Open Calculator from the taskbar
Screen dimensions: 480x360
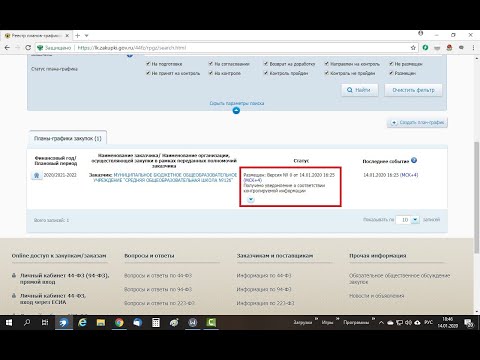[156, 323]
